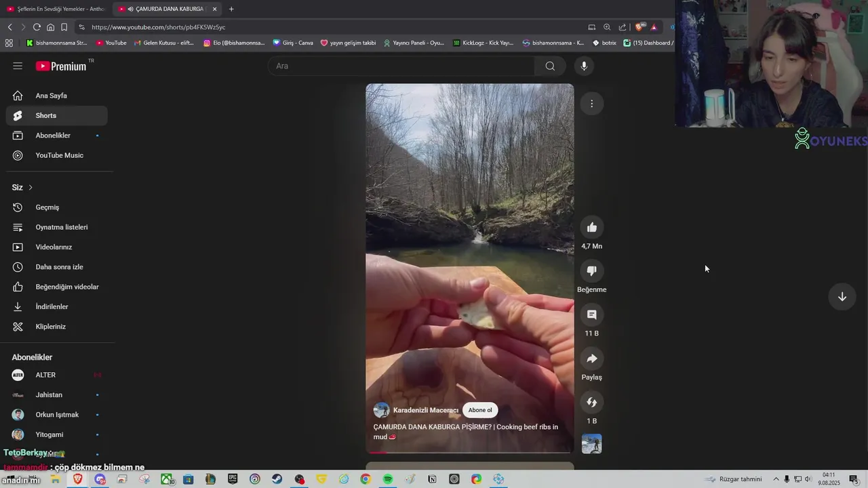This screenshot has height=488, width=868.
Task: Zoom control icon in address bar
Action: (x=607, y=27)
